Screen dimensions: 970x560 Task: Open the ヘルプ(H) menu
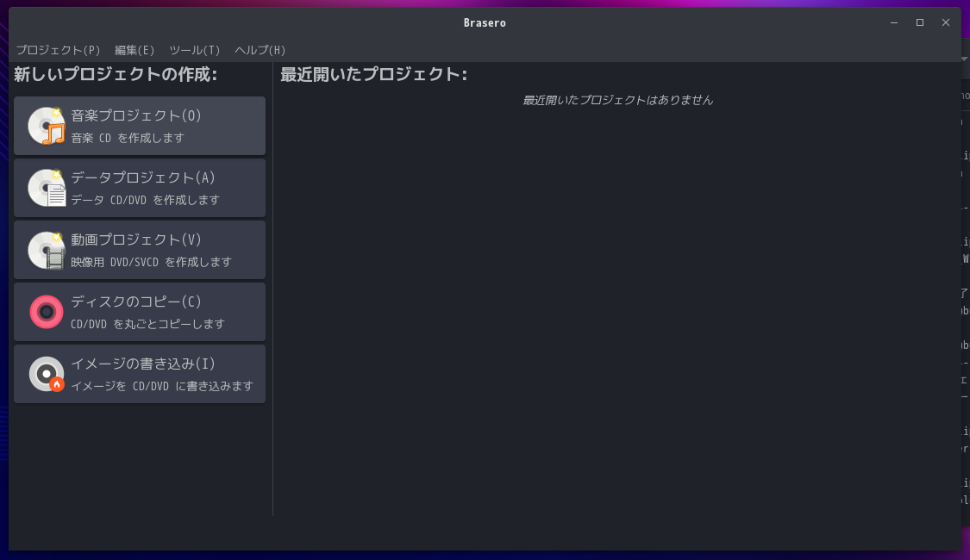(260, 50)
